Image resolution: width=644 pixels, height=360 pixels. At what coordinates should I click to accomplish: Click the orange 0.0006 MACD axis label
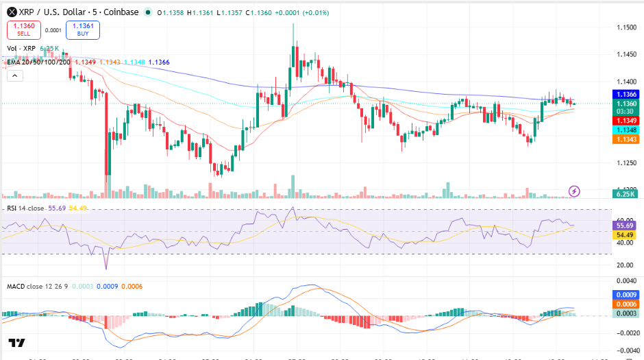(626, 304)
